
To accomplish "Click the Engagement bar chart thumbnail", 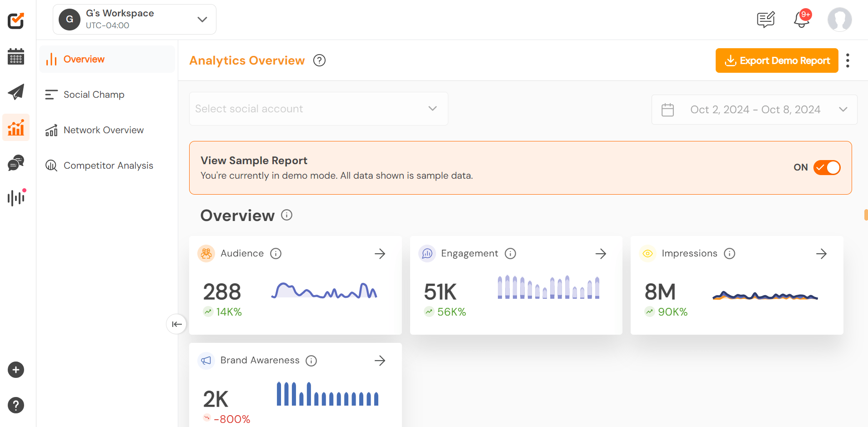I will coord(549,287).
